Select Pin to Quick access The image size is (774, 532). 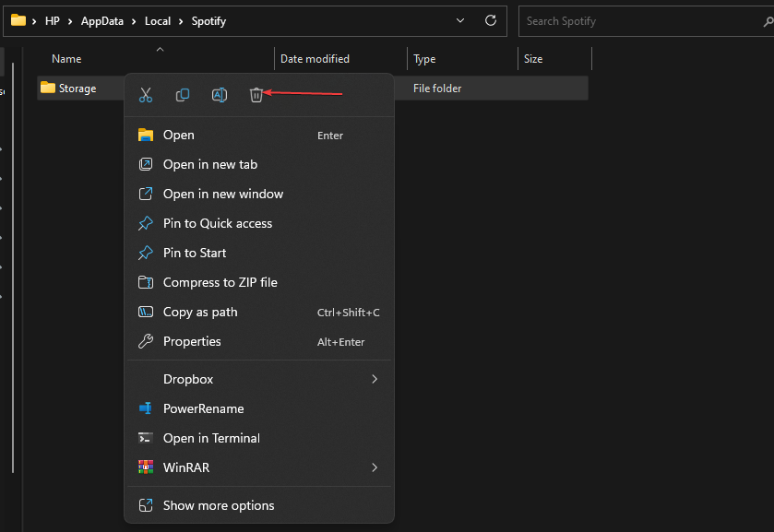click(x=259, y=223)
